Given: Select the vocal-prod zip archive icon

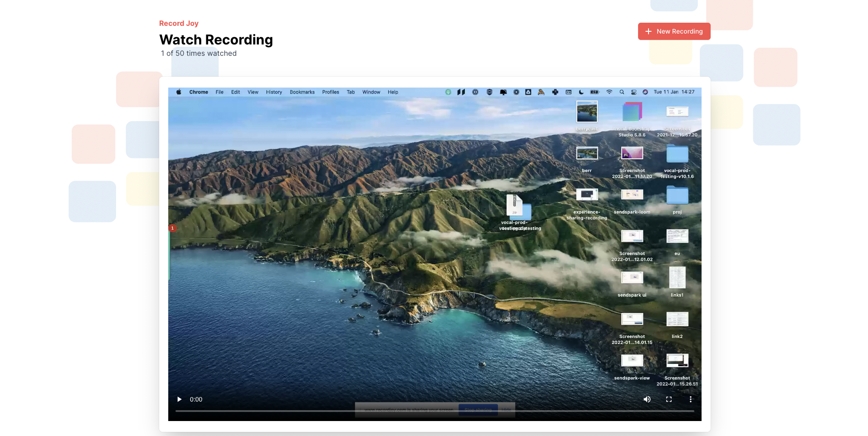Looking at the screenshot, I should [514, 205].
